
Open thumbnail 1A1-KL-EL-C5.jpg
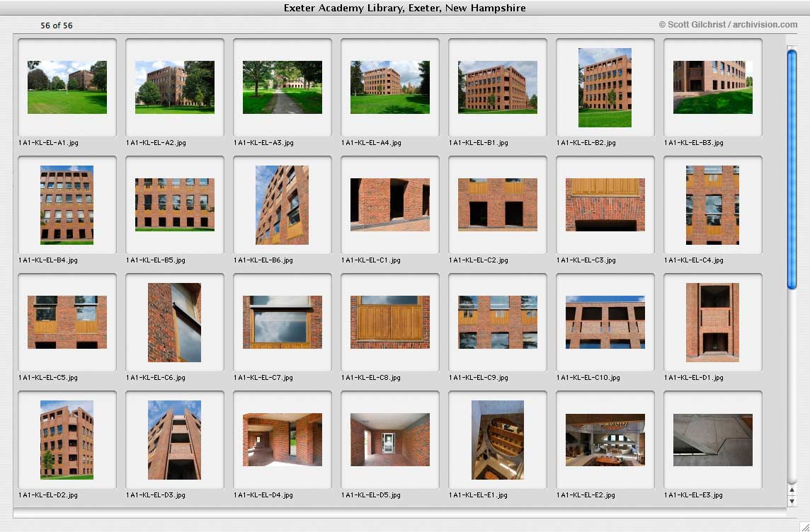click(x=67, y=322)
